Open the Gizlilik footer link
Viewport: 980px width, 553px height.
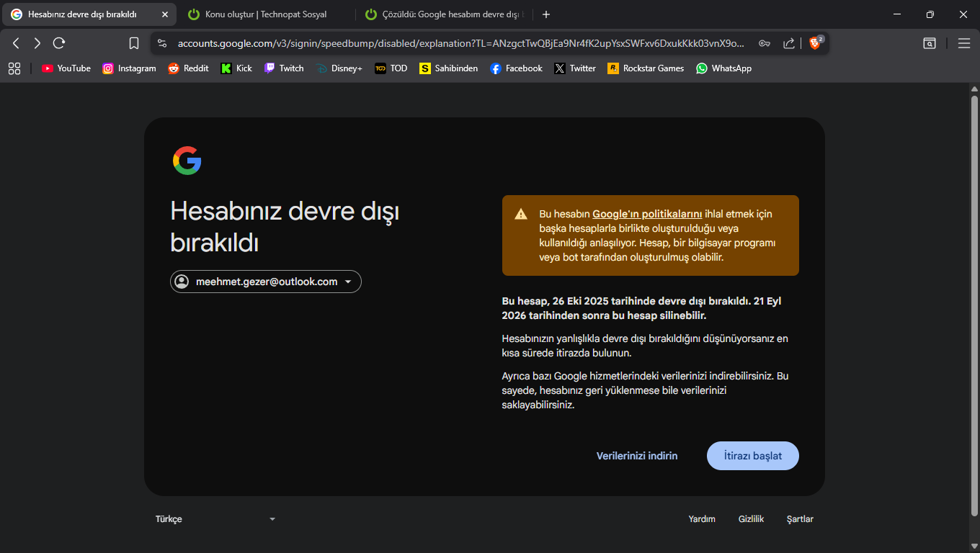click(x=751, y=519)
